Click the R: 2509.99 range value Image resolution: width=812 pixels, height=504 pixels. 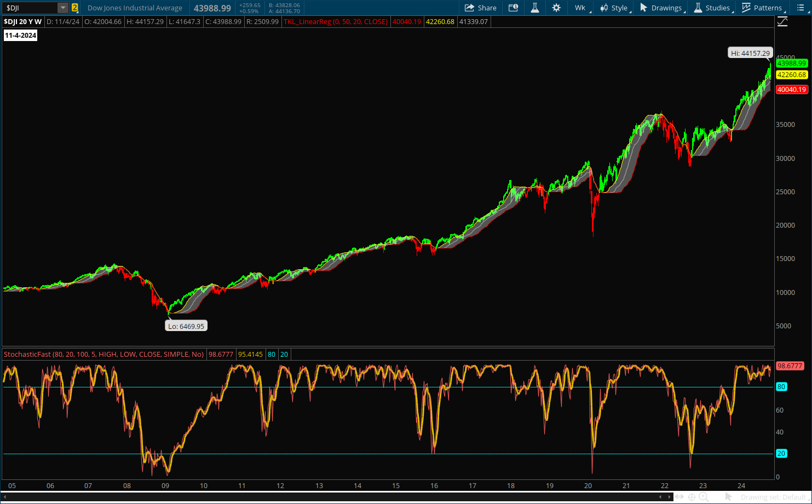point(262,22)
